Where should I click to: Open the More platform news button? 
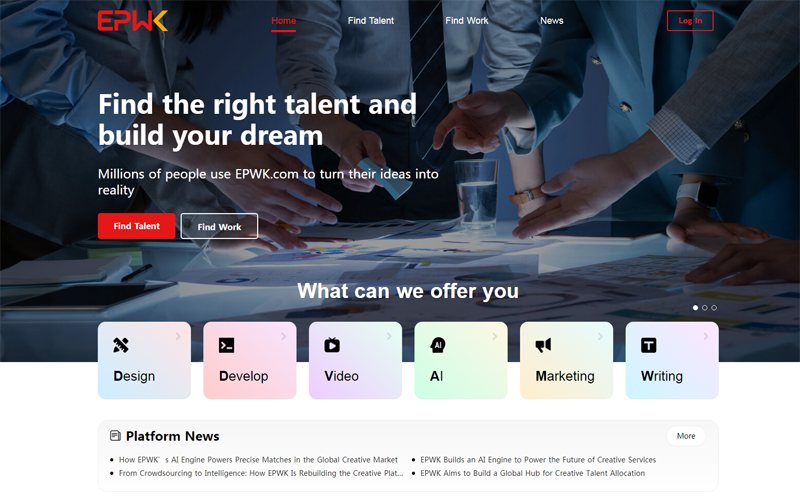click(x=686, y=436)
